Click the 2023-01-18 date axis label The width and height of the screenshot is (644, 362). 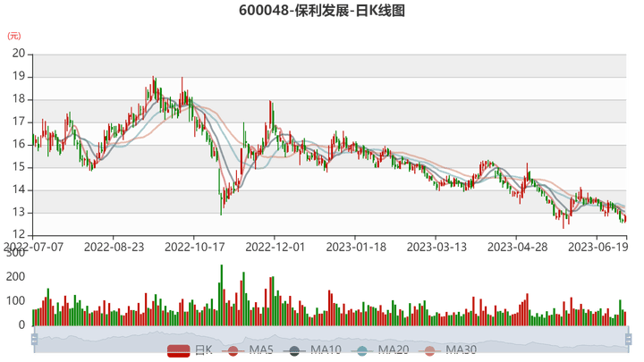pyautogui.click(x=356, y=247)
